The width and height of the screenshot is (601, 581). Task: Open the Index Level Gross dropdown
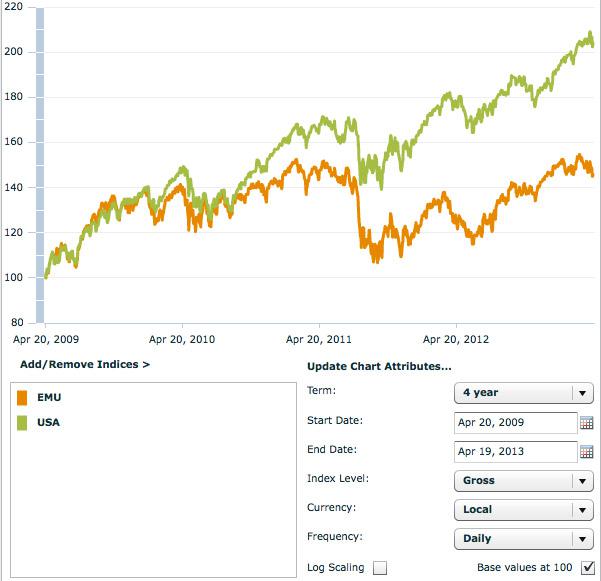[x=523, y=481]
